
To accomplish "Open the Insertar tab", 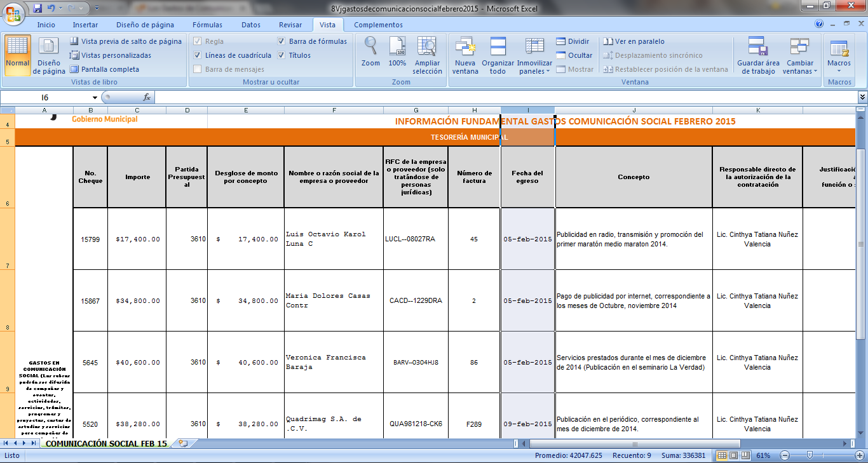I will click(x=85, y=25).
